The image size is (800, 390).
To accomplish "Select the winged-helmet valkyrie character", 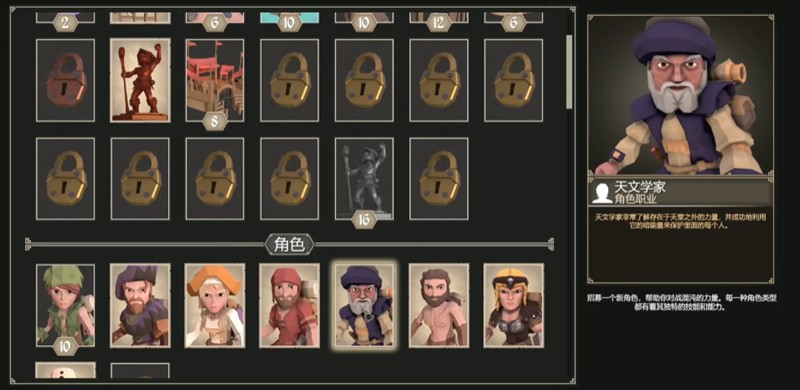I will coord(513,305).
